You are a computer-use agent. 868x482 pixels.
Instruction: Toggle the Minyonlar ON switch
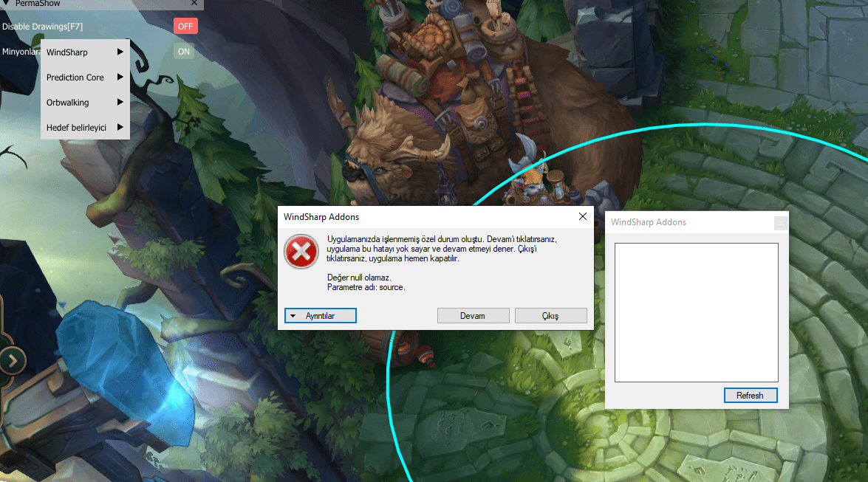click(x=184, y=52)
